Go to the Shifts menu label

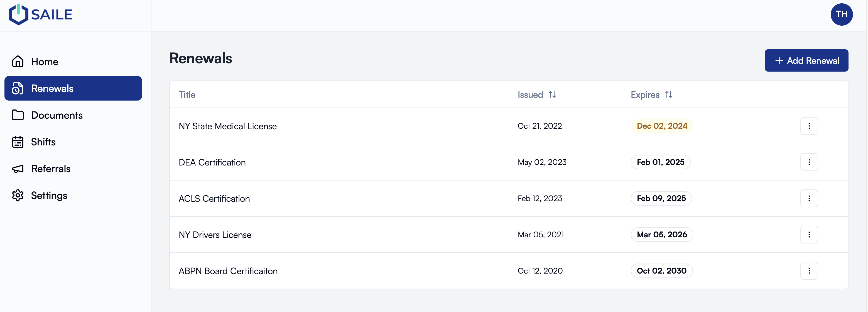tap(43, 142)
